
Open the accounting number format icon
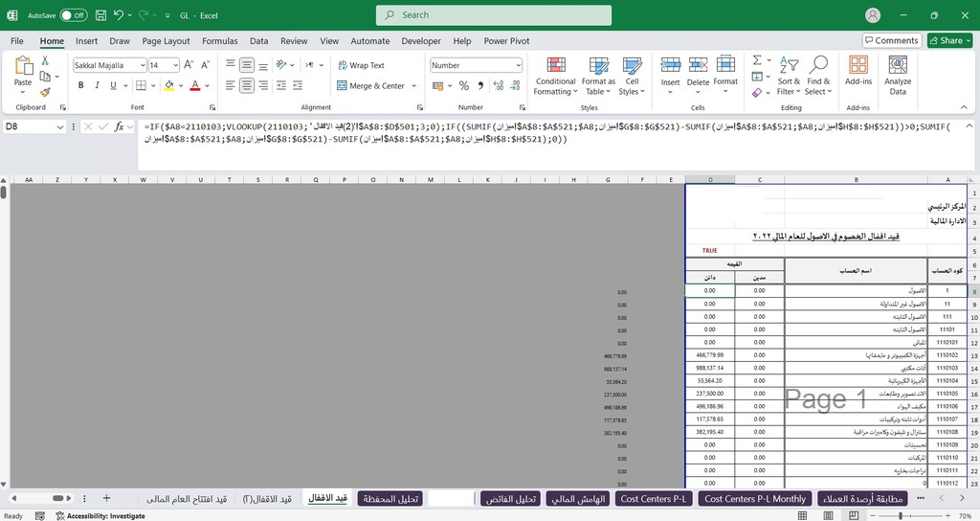(437, 85)
